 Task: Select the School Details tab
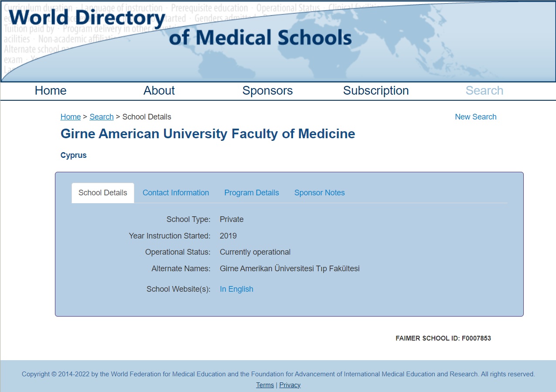103,193
